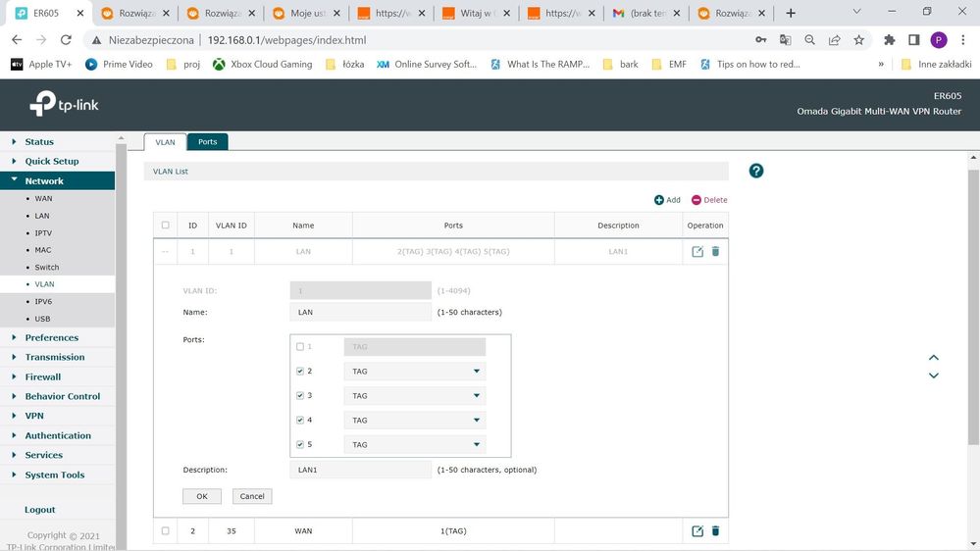This screenshot has width=980, height=551.
Task: Click the scroll up chevron arrow
Action: [934, 358]
